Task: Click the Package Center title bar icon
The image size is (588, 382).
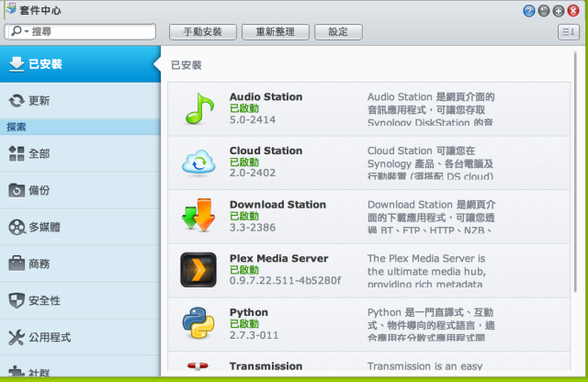Action: click(x=10, y=8)
